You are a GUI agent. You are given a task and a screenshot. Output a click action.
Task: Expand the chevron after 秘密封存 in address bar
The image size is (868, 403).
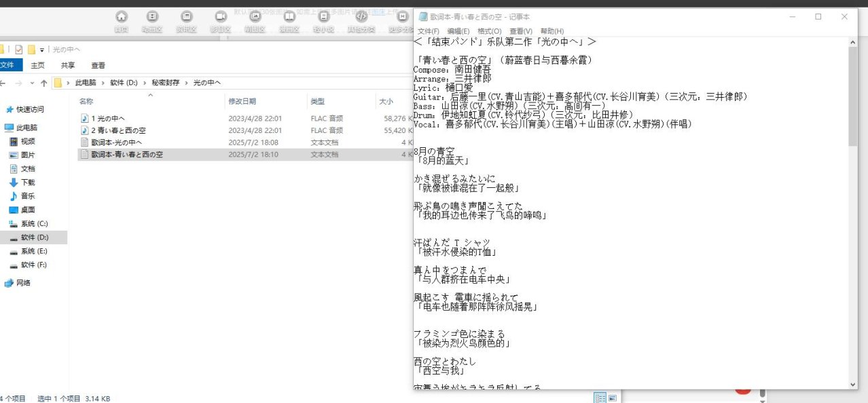pos(188,83)
